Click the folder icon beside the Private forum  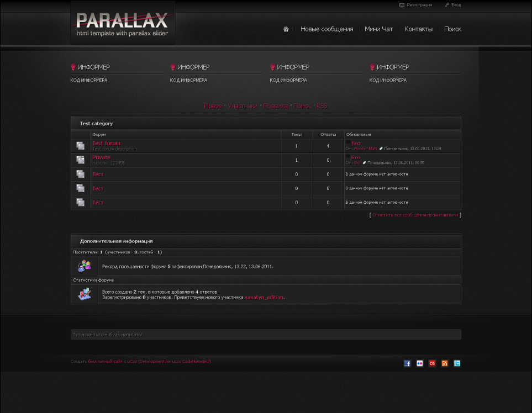(x=81, y=160)
